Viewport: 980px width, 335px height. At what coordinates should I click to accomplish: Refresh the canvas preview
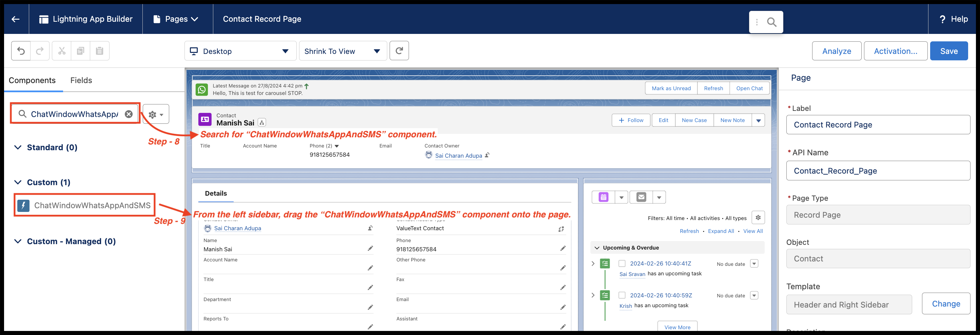tap(399, 51)
